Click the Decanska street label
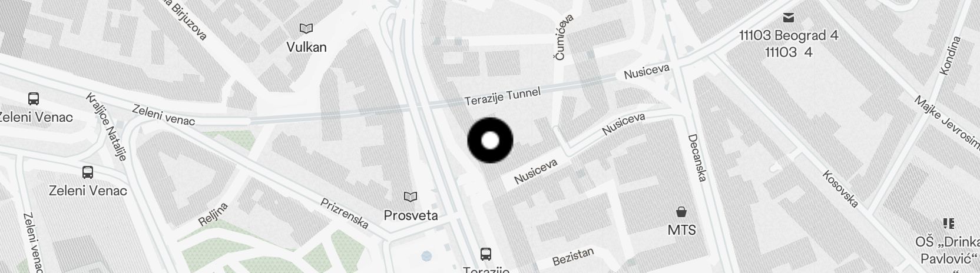980x273 pixels. [697, 158]
